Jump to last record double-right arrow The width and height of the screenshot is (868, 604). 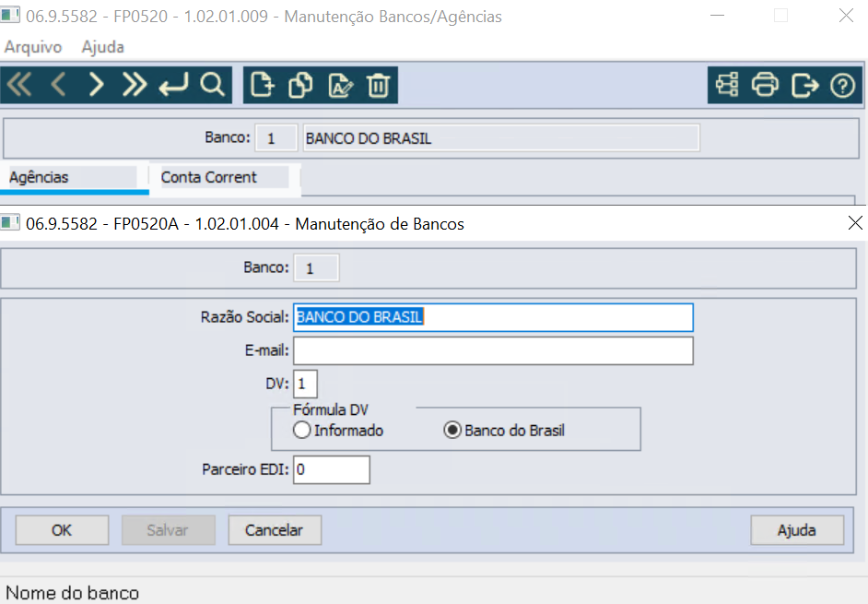[x=135, y=86]
